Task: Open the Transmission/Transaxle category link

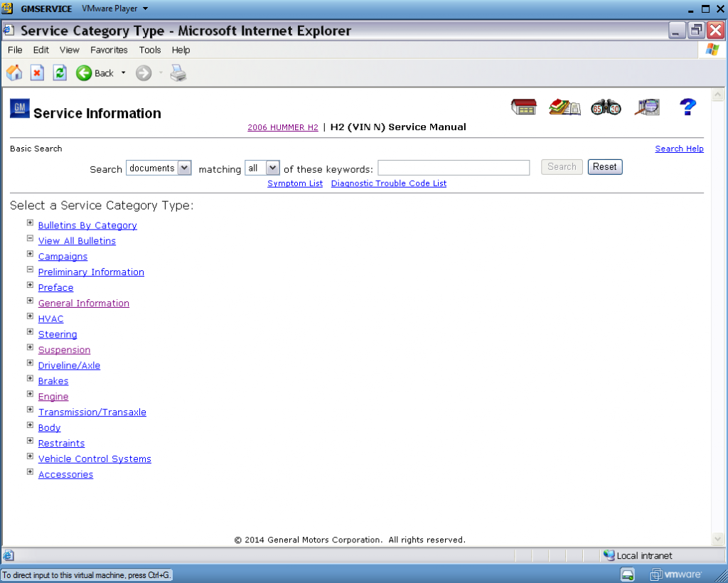Action: (x=92, y=412)
